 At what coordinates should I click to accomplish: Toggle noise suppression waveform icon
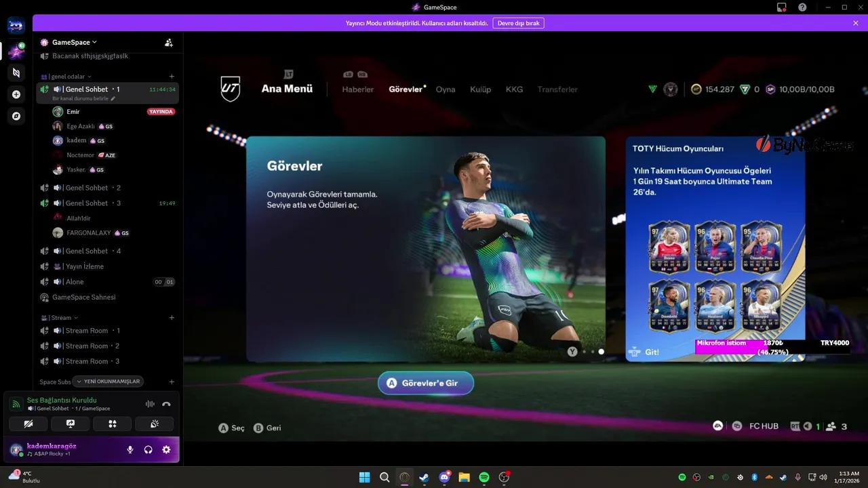point(150,404)
